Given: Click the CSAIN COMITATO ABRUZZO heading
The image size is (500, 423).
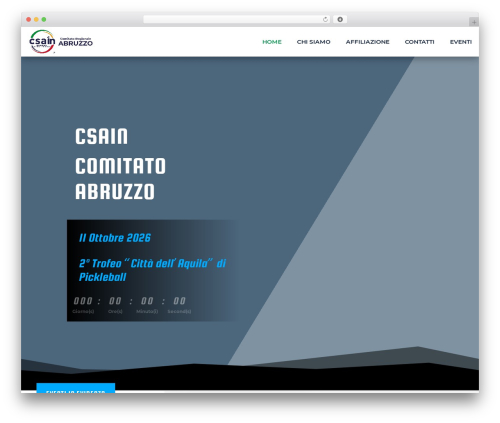Looking at the screenshot, I should point(120,164).
